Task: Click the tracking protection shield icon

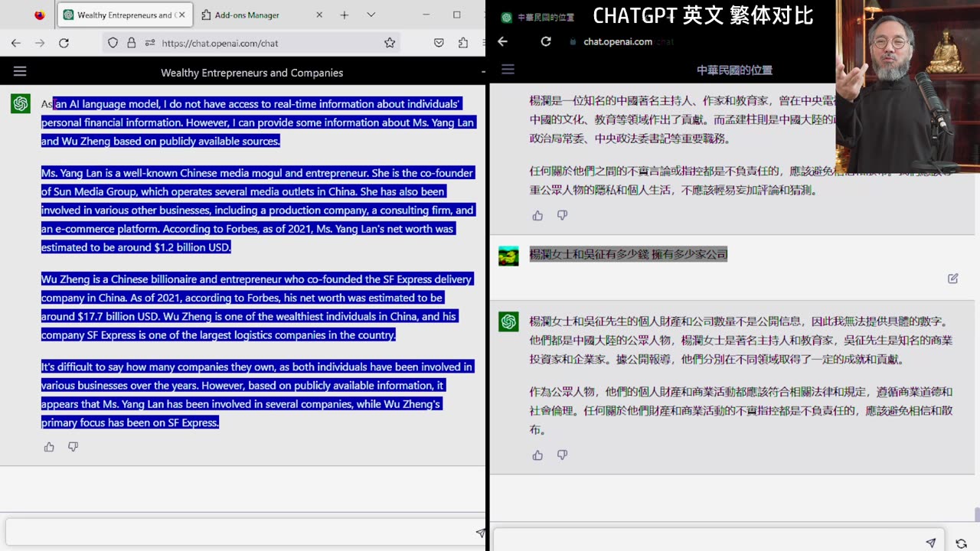Action: click(x=113, y=43)
